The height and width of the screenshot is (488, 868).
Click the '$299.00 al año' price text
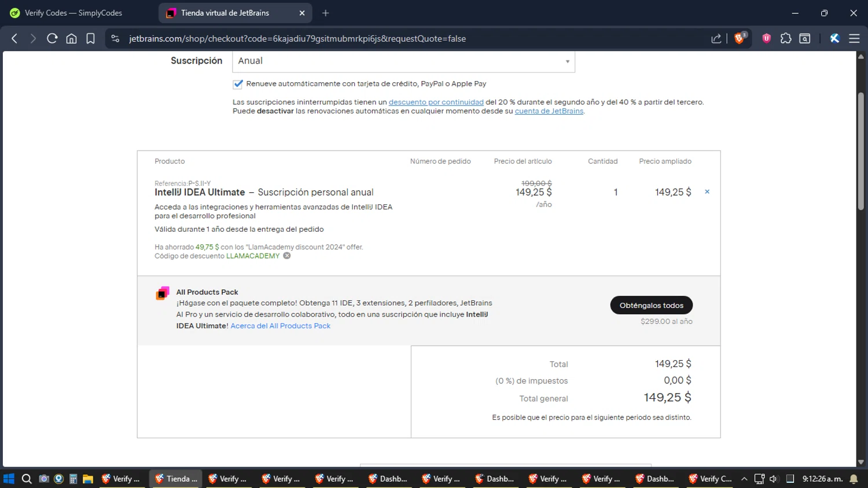(667, 321)
